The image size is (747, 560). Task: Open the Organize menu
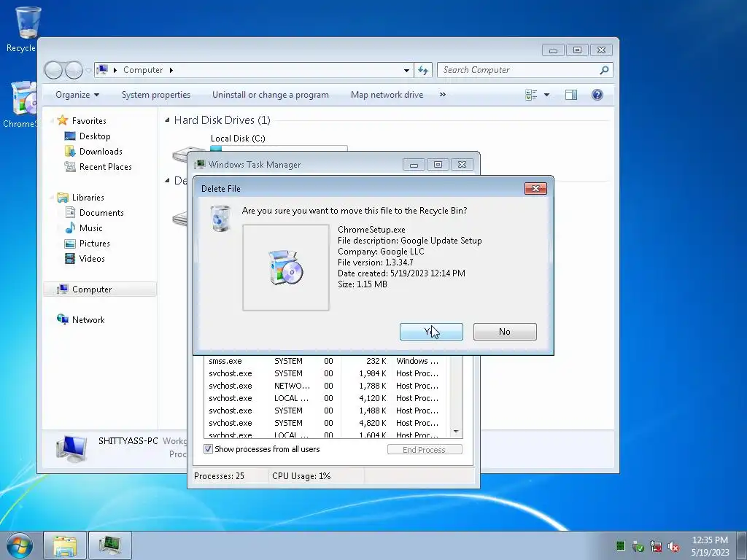tap(77, 95)
